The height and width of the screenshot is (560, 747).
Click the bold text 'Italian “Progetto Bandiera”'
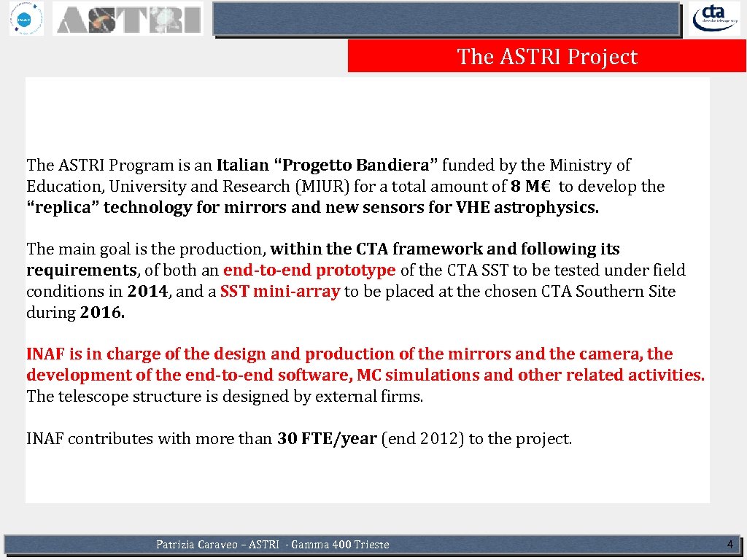tap(327, 165)
